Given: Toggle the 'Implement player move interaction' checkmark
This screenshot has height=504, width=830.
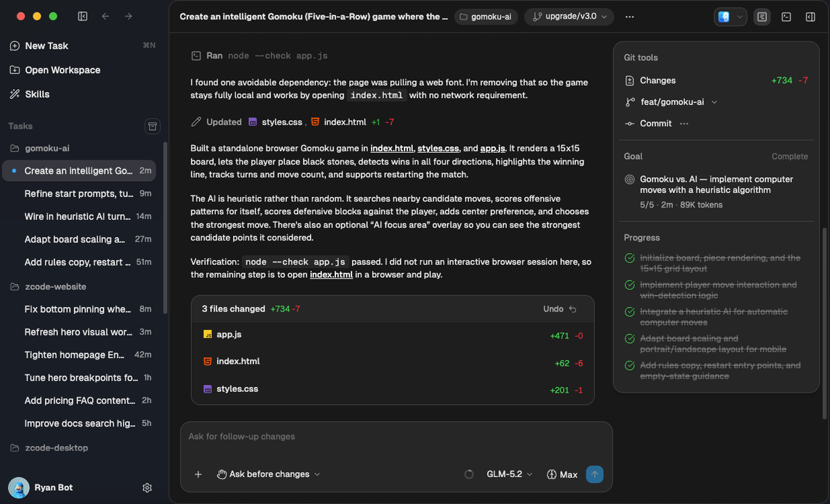Looking at the screenshot, I should pos(629,285).
